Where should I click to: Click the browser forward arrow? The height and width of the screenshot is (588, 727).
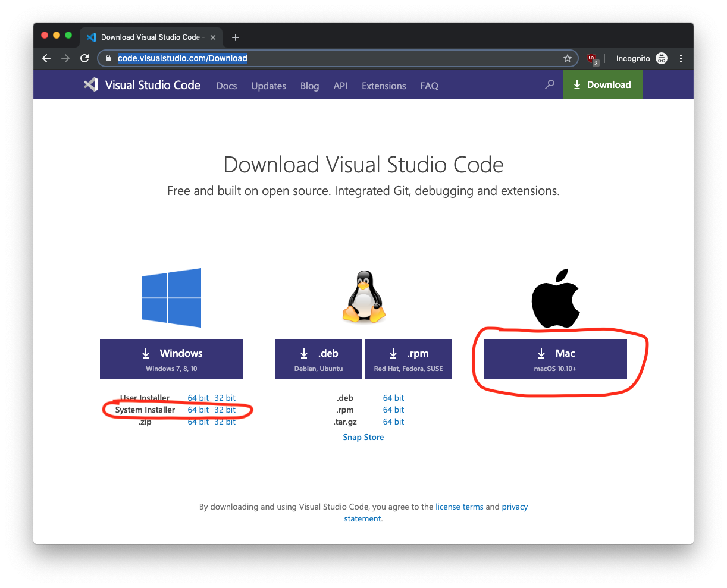[x=65, y=58]
